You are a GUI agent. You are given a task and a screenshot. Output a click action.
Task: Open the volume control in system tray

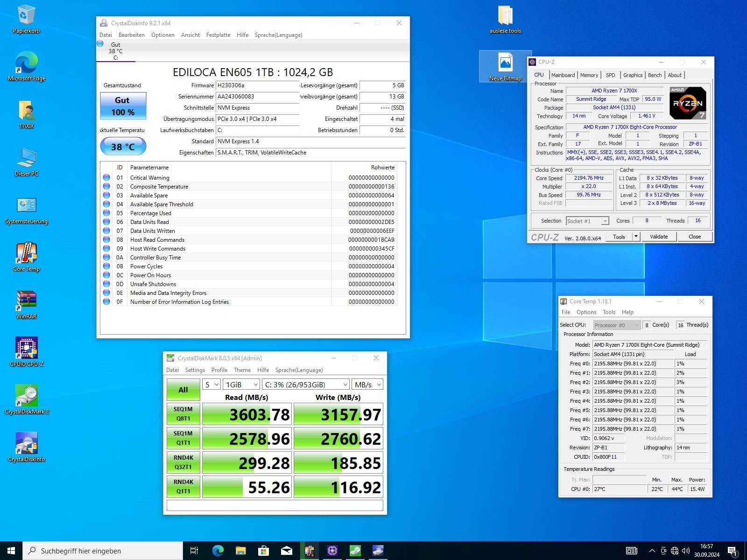(686, 551)
